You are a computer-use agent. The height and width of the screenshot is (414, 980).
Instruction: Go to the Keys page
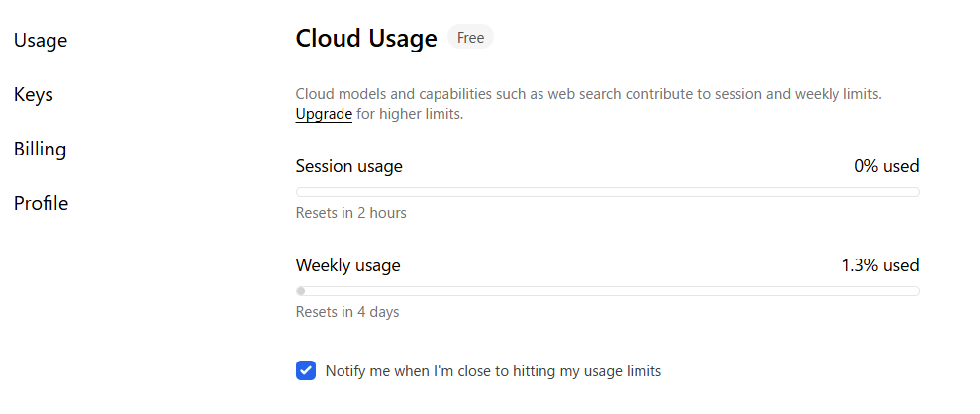pyautogui.click(x=34, y=95)
